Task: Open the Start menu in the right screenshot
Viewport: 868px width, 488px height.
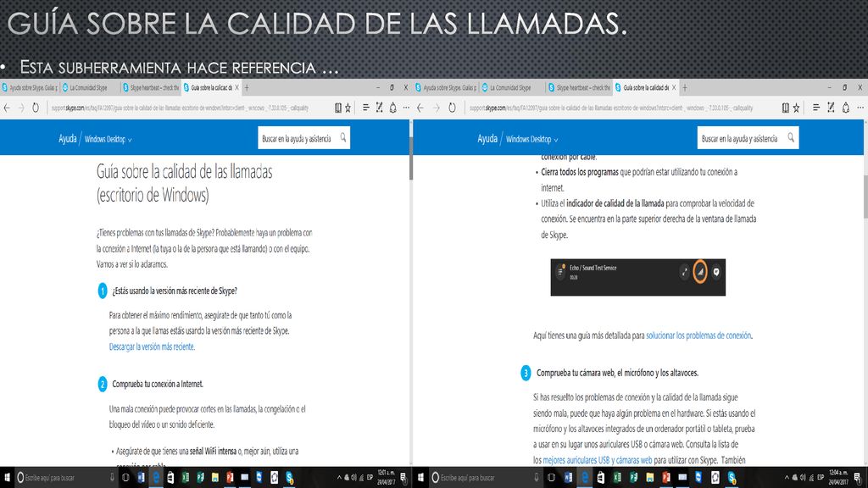Action: (420, 477)
